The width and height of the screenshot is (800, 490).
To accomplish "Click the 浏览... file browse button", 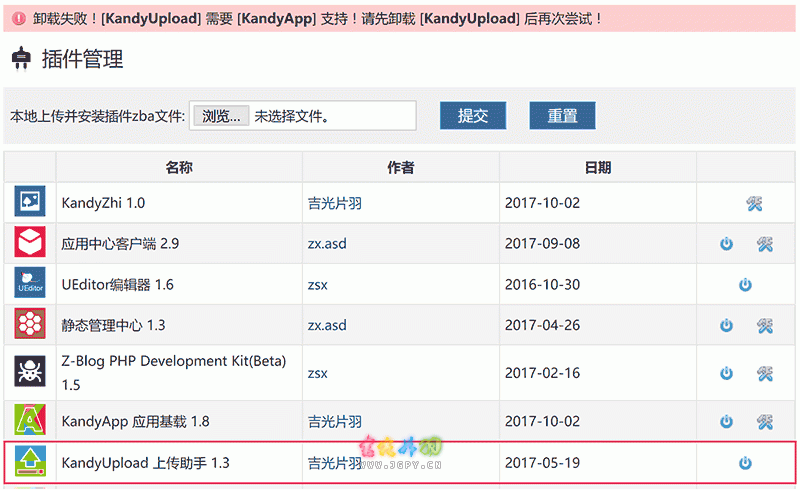I will 221,116.
